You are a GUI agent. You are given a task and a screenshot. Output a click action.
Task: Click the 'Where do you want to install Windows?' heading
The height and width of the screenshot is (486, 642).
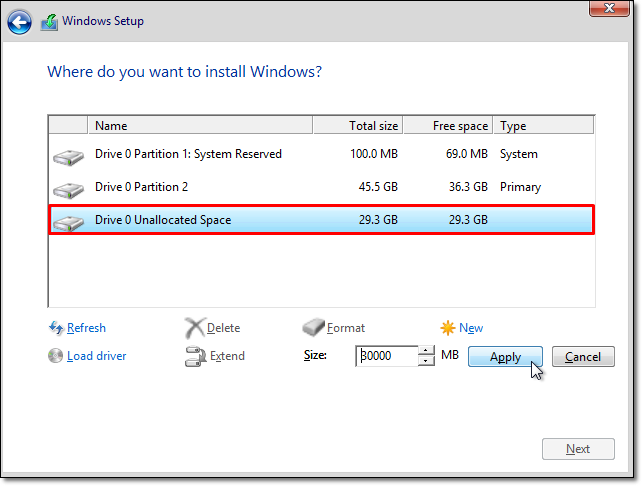(185, 72)
